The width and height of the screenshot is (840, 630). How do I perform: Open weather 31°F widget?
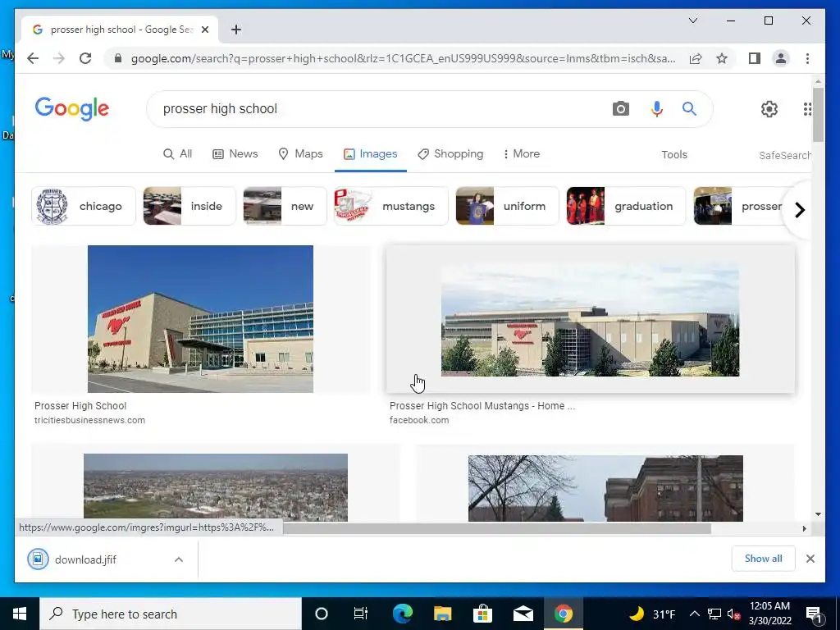click(652, 614)
